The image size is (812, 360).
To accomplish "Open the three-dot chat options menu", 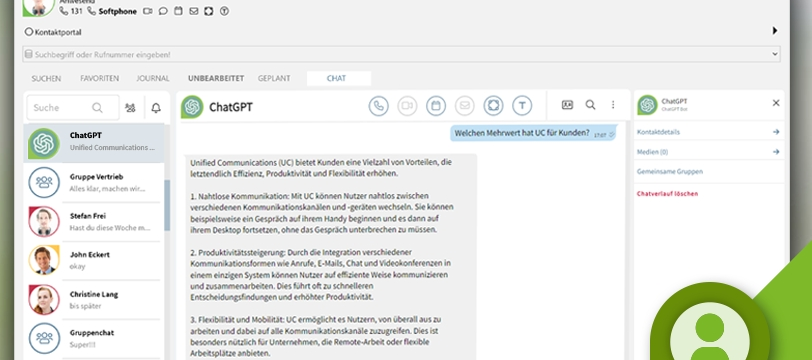I will click(x=613, y=105).
